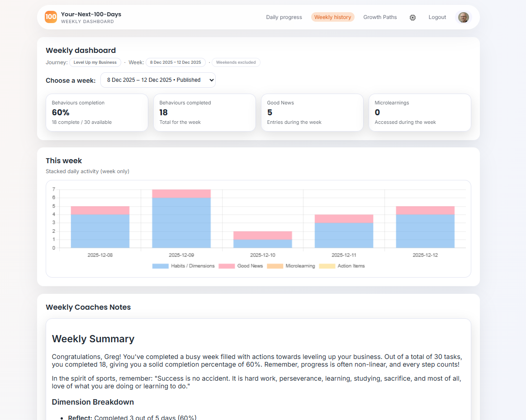This screenshot has width=526, height=420.
Task: Click the Weekends excluded badge
Action: (x=236, y=62)
